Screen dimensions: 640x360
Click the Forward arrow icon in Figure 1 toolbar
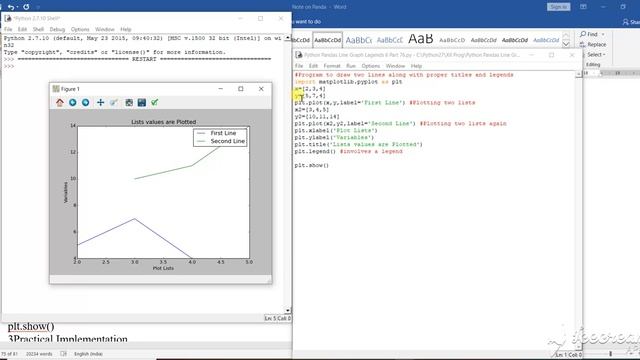tap(85, 102)
